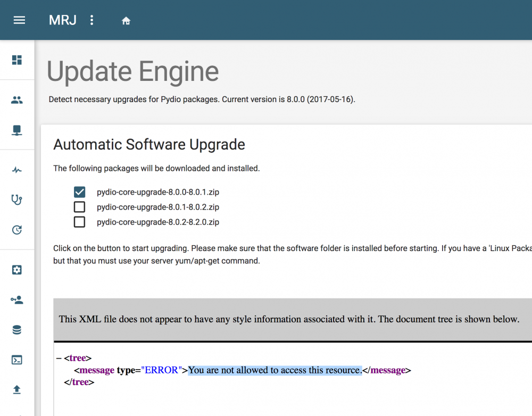Click the closing </tree> tag
Screen dimensions: 532x416
(x=79, y=382)
